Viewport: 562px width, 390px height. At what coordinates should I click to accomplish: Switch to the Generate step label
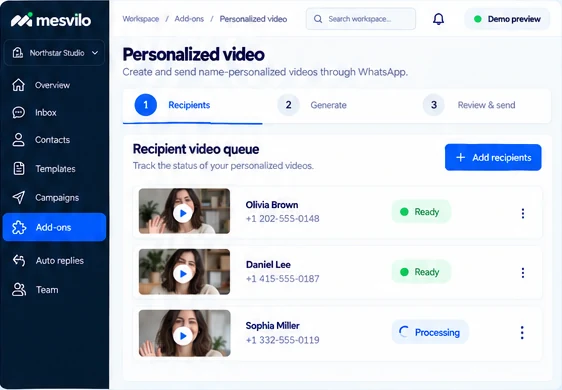tap(328, 105)
